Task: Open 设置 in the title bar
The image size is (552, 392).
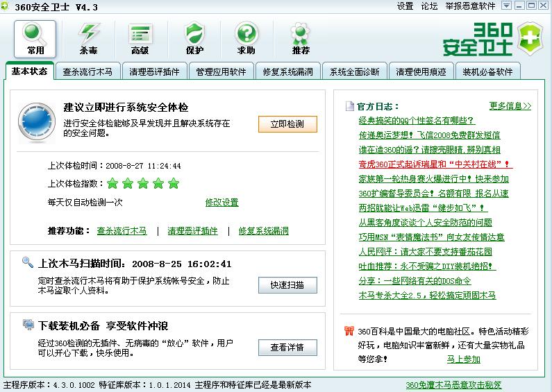Action: [405, 6]
